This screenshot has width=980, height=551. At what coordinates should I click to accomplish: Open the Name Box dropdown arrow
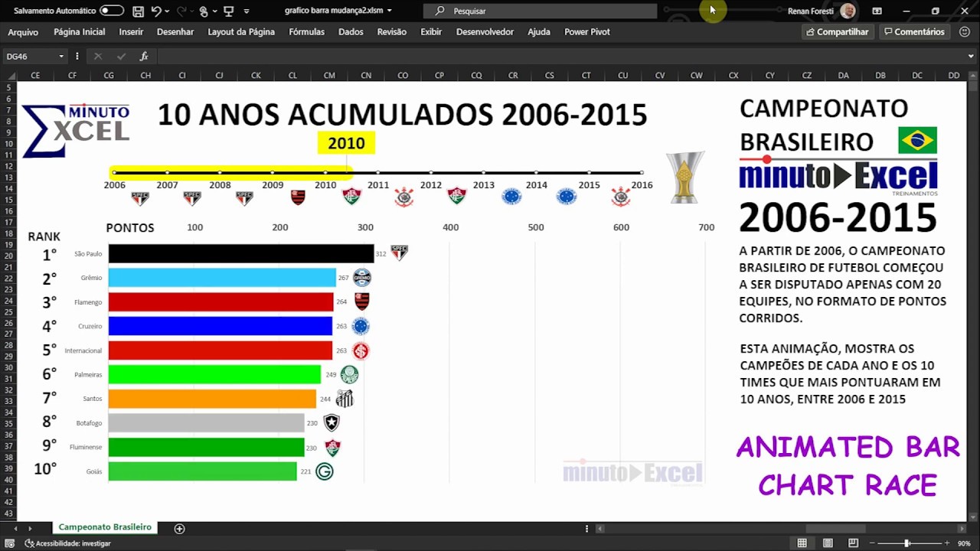(x=60, y=57)
